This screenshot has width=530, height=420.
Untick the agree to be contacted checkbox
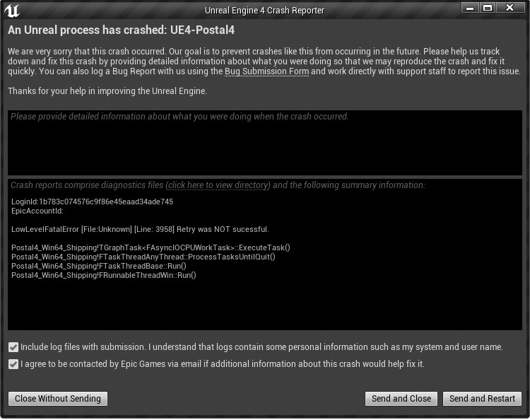[x=13, y=364]
